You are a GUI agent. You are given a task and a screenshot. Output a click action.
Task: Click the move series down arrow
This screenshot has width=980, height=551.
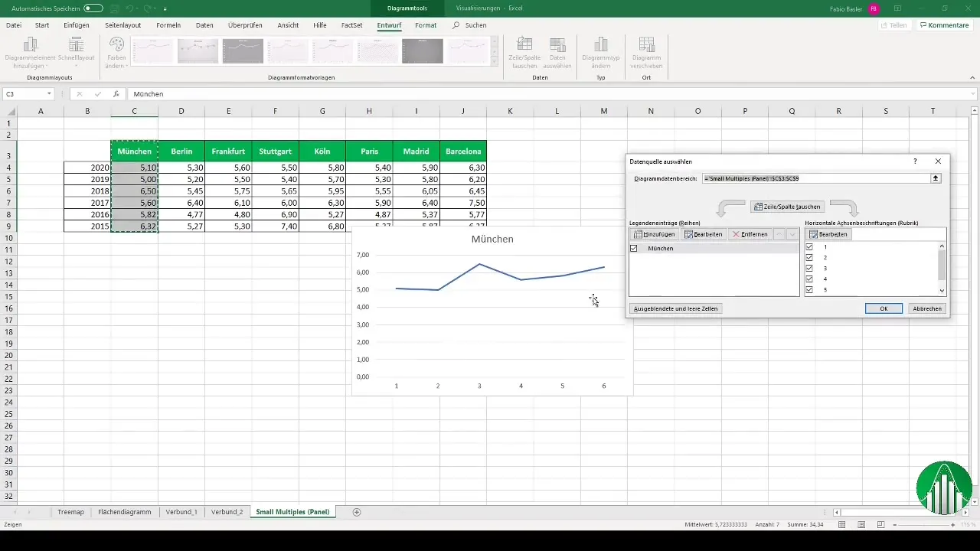[x=792, y=234]
